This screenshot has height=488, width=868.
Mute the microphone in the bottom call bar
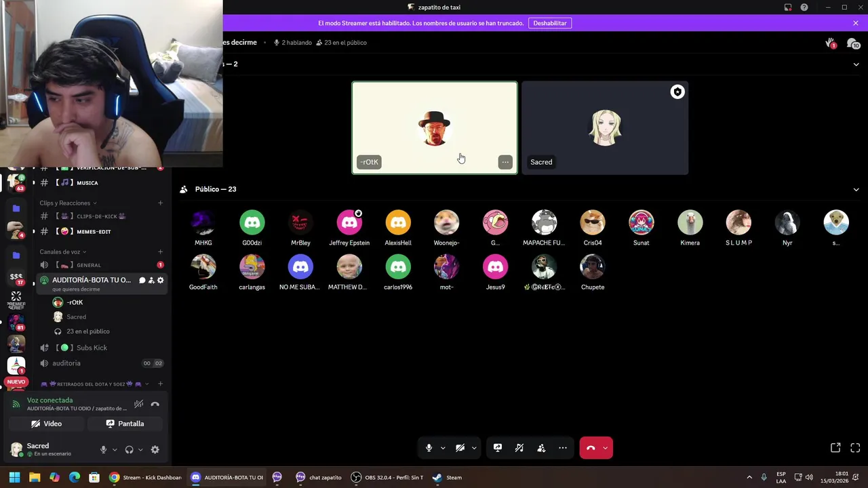[429, 448]
